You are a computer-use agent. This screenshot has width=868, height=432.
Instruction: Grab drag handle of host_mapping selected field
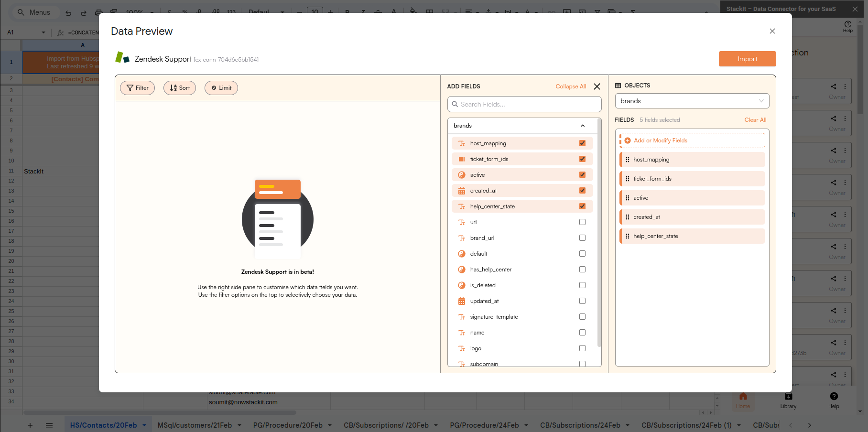tap(628, 160)
